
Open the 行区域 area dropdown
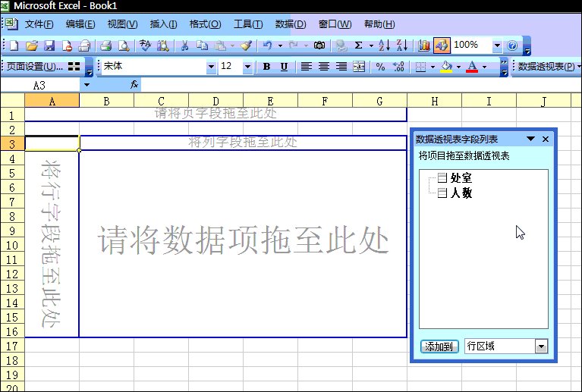(541, 347)
